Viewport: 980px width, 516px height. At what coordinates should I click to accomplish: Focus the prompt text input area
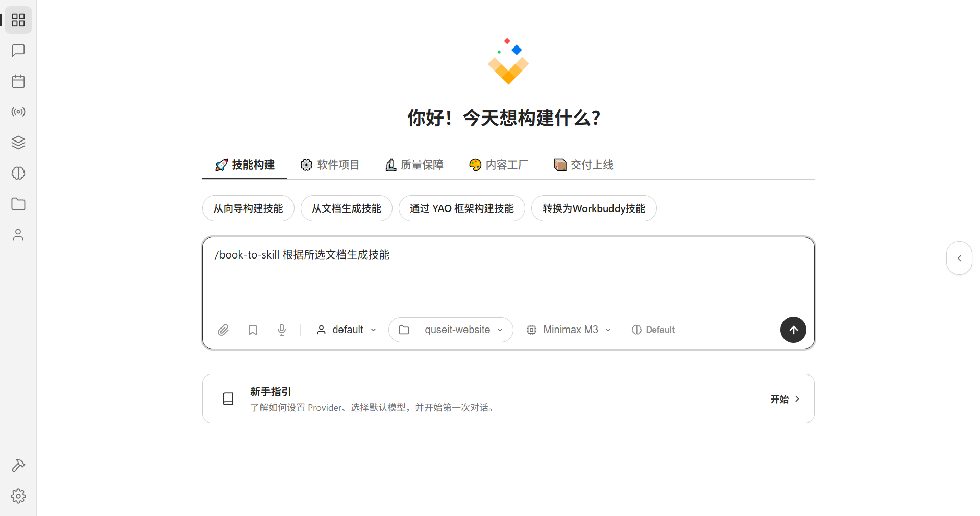(x=508, y=276)
